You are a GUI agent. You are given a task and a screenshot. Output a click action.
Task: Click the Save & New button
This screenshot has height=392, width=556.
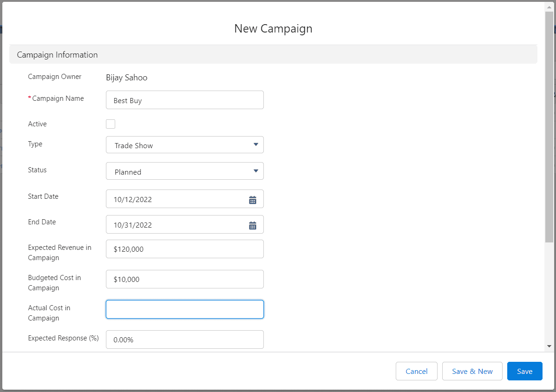tap(472, 371)
